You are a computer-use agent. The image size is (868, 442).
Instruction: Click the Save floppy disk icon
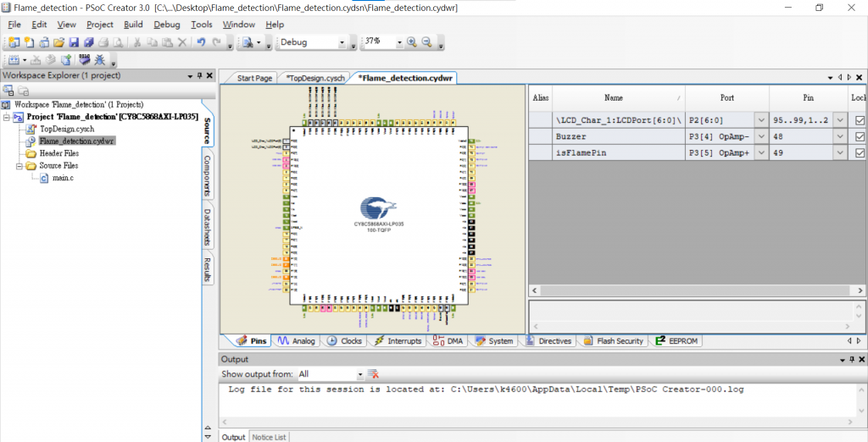[74, 42]
